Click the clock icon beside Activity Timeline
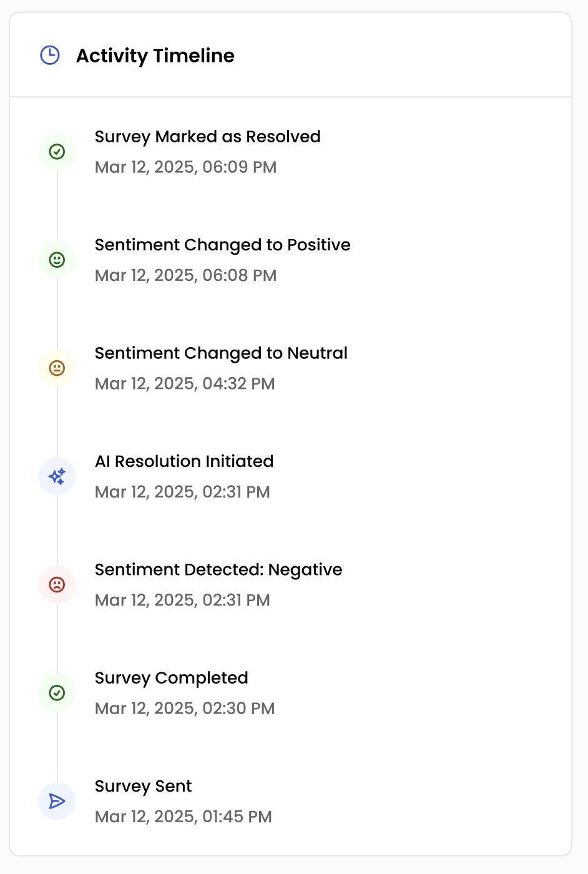Screen dimensions: 588x874 click(x=49, y=56)
